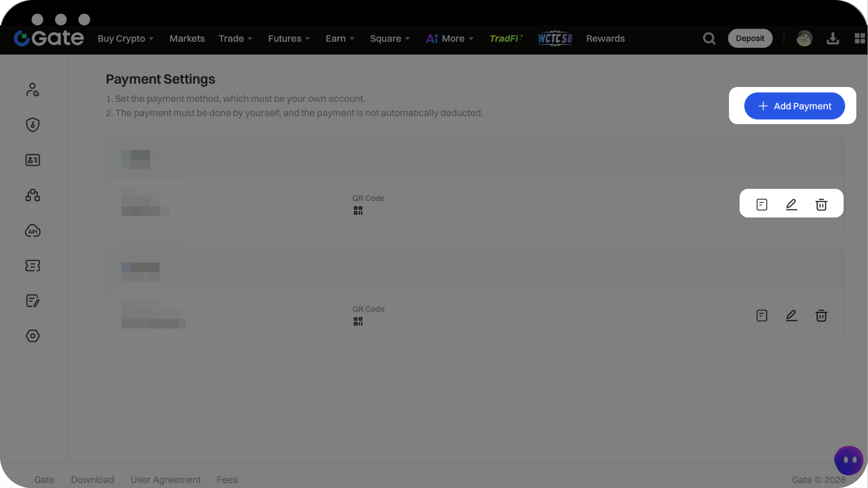868x488 pixels.
Task: Open the security shield sidebar icon
Action: pos(33,125)
